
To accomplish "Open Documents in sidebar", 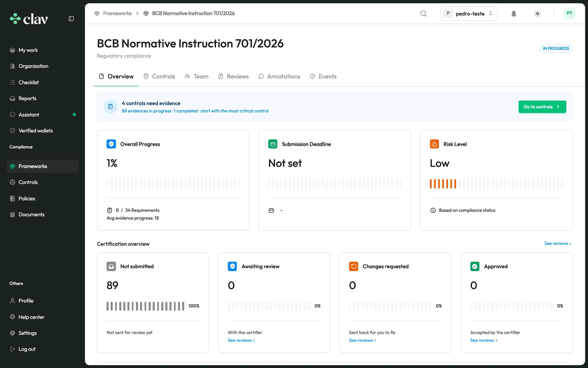I will (42, 215).
